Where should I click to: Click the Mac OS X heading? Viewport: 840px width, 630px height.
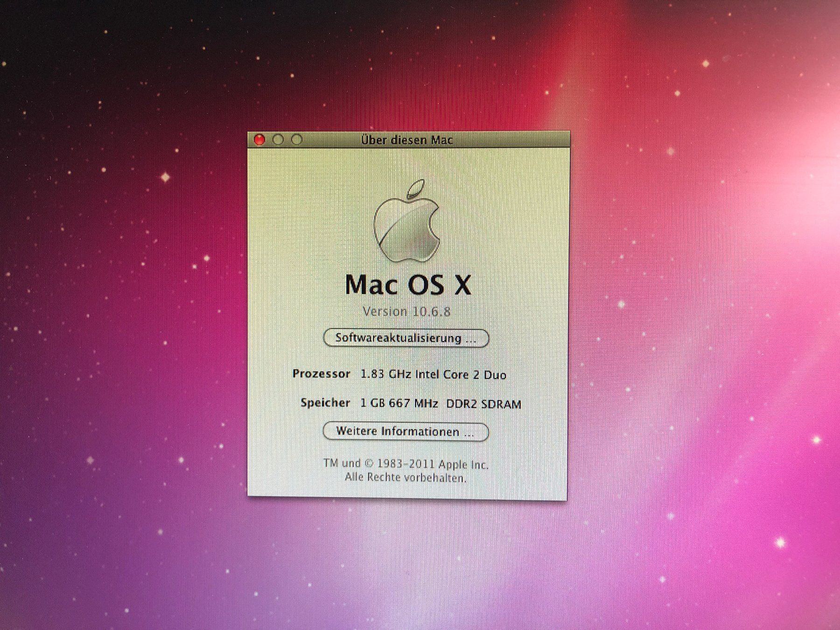point(408,284)
